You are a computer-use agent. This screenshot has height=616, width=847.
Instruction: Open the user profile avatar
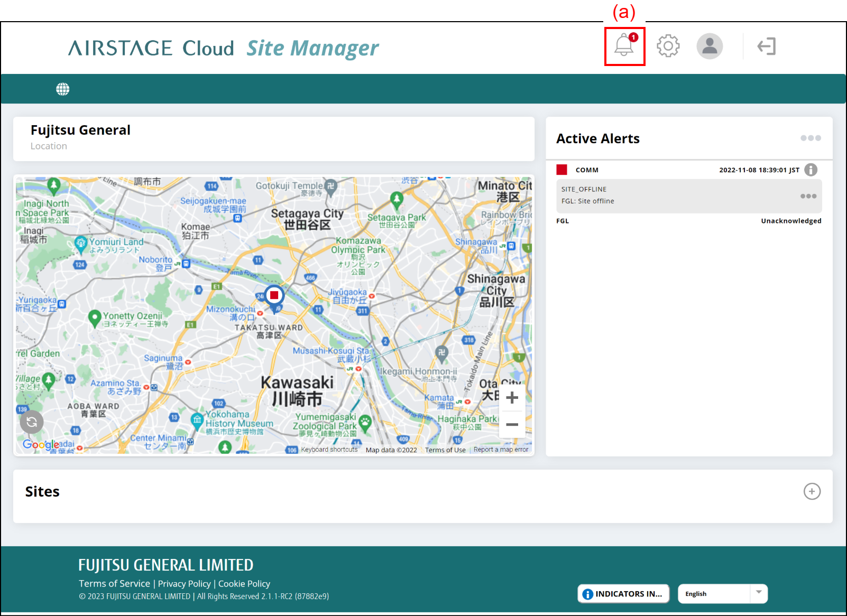coord(710,46)
